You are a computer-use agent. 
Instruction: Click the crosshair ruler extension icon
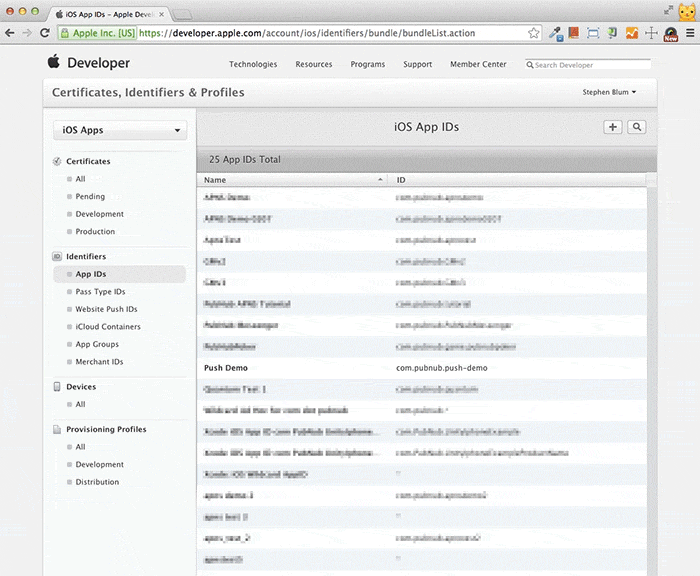(x=651, y=33)
